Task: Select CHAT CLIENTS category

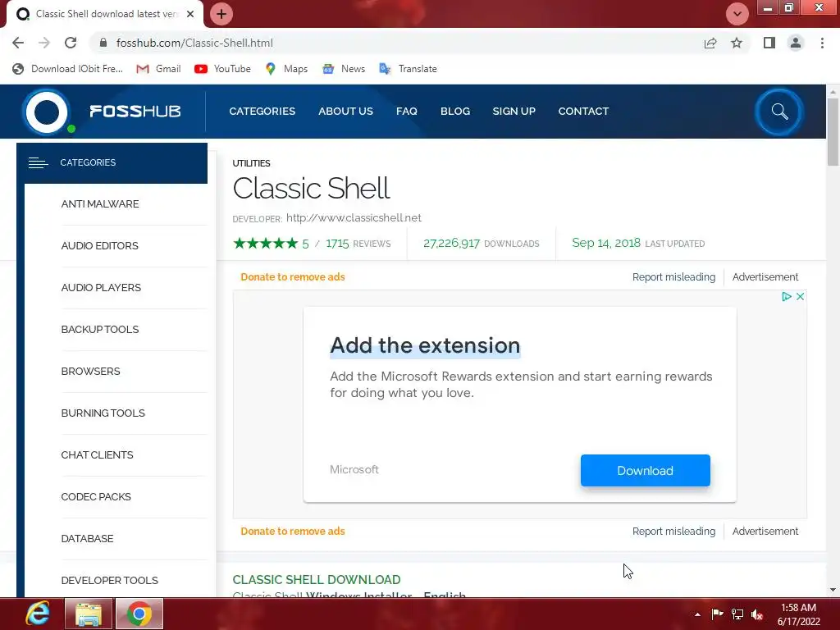Action: pos(97,454)
